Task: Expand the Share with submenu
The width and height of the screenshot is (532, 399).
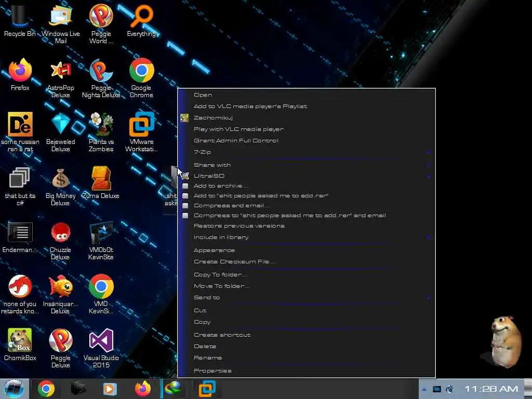Action: point(307,165)
